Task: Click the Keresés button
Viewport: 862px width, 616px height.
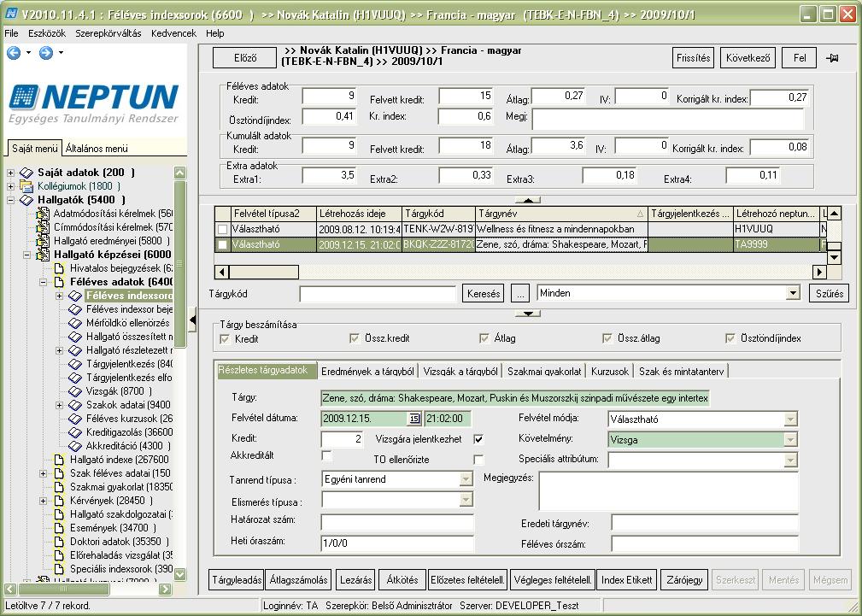Action: [484, 294]
